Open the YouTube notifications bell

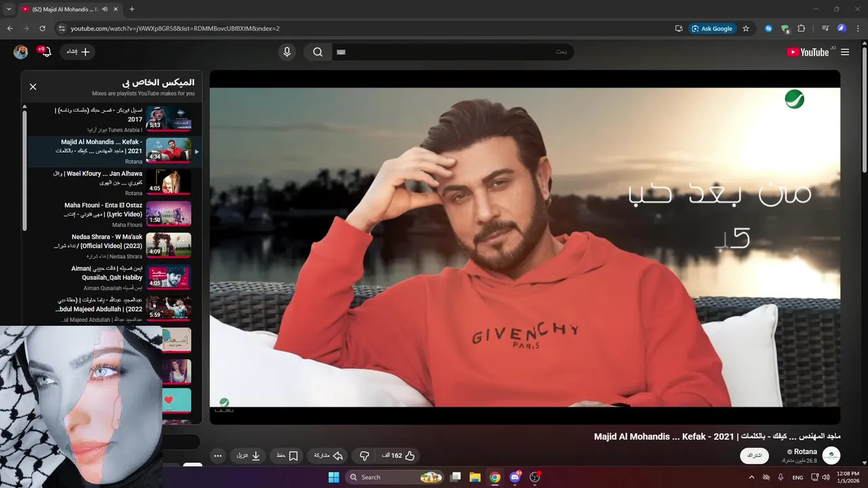pyautogui.click(x=46, y=52)
